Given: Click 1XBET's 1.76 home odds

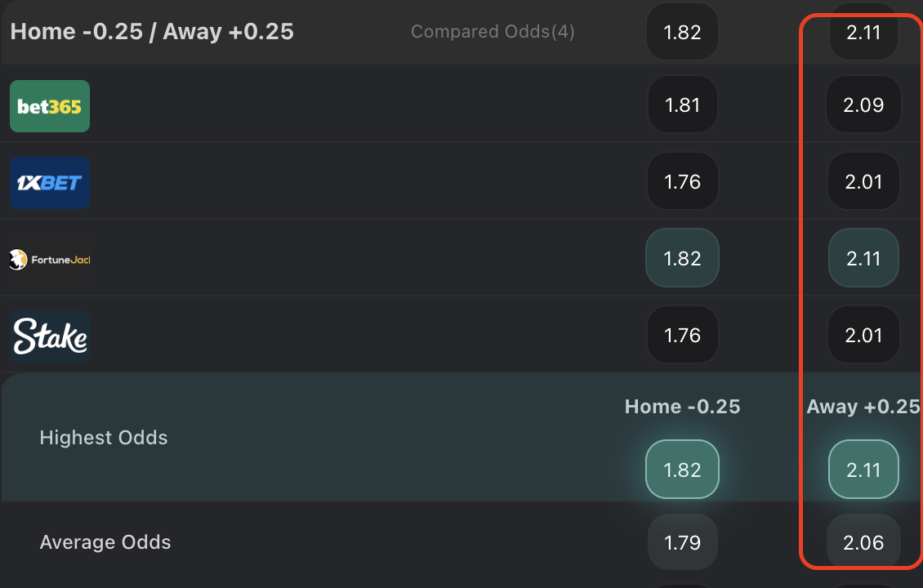Looking at the screenshot, I should pyautogui.click(x=682, y=181).
